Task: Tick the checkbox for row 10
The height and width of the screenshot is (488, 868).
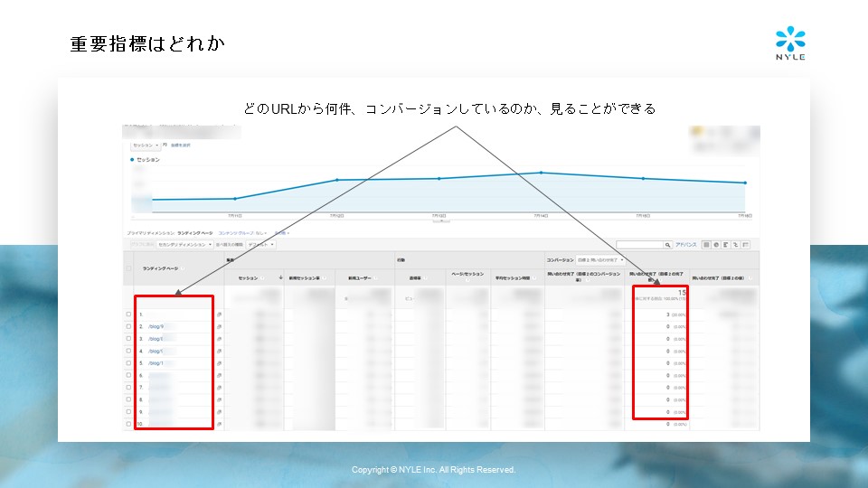Action: [128, 424]
